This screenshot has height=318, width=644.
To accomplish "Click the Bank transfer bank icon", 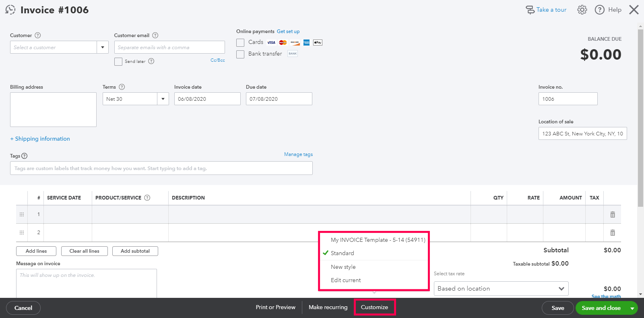I will [x=293, y=54].
